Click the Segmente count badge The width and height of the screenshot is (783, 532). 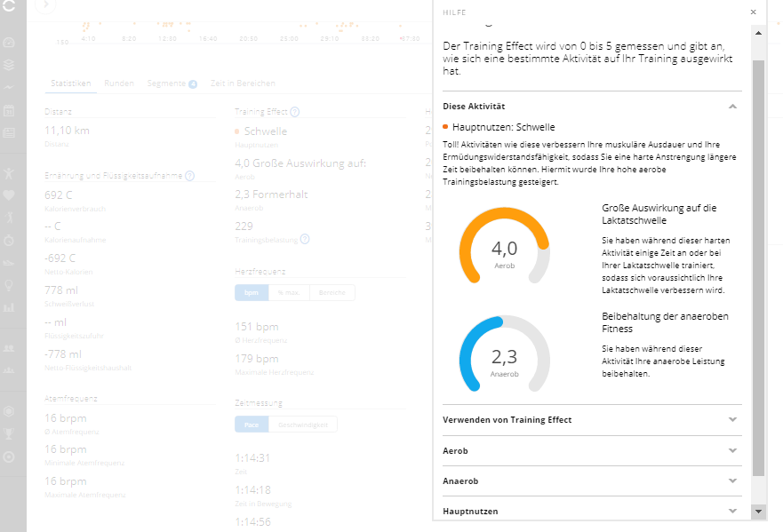pyautogui.click(x=192, y=83)
